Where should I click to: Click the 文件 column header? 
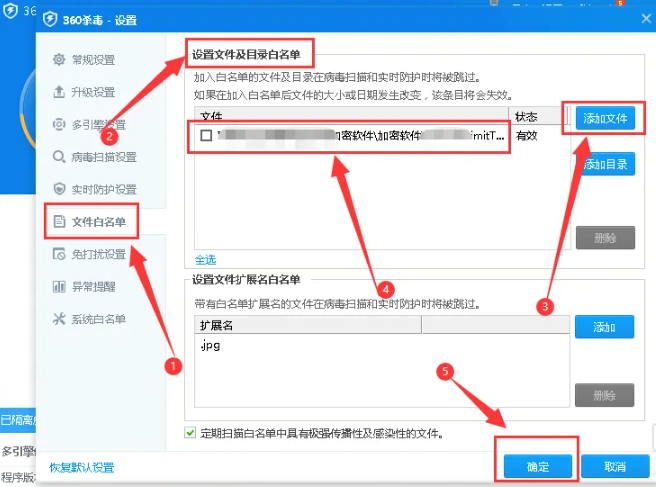click(351, 116)
